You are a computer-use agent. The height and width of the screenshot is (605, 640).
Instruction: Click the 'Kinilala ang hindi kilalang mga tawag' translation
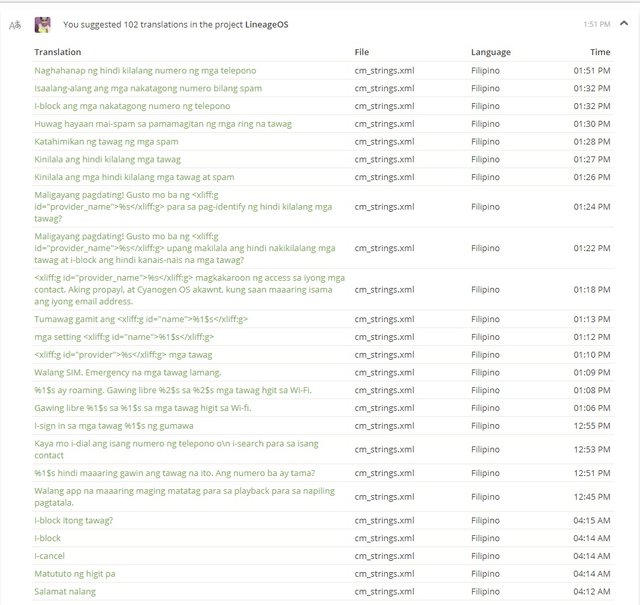(107, 159)
